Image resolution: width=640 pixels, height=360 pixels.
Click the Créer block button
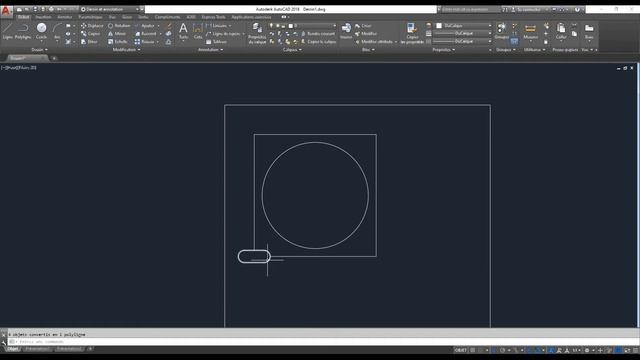click(x=363, y=26)
